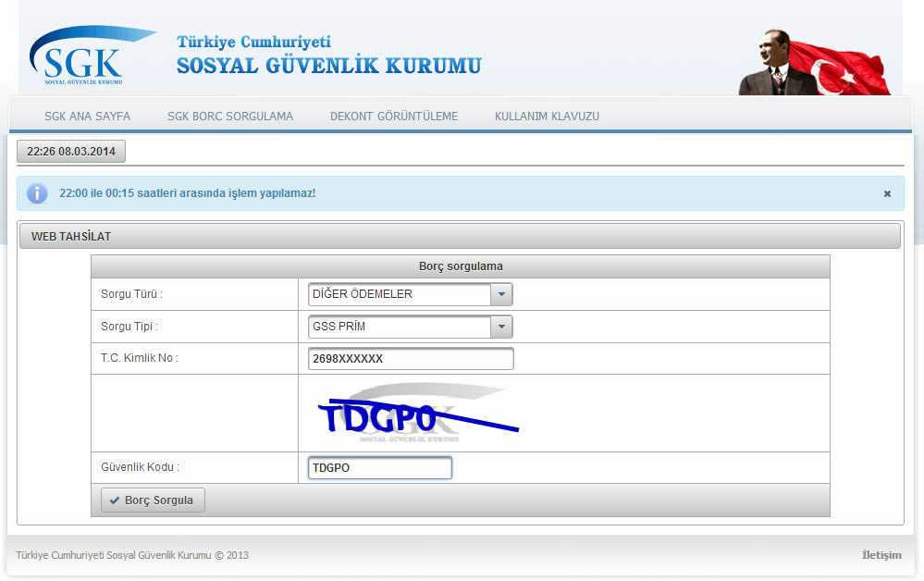
Task: Click the Atatürk portrait with flag image
Action: 813,63
